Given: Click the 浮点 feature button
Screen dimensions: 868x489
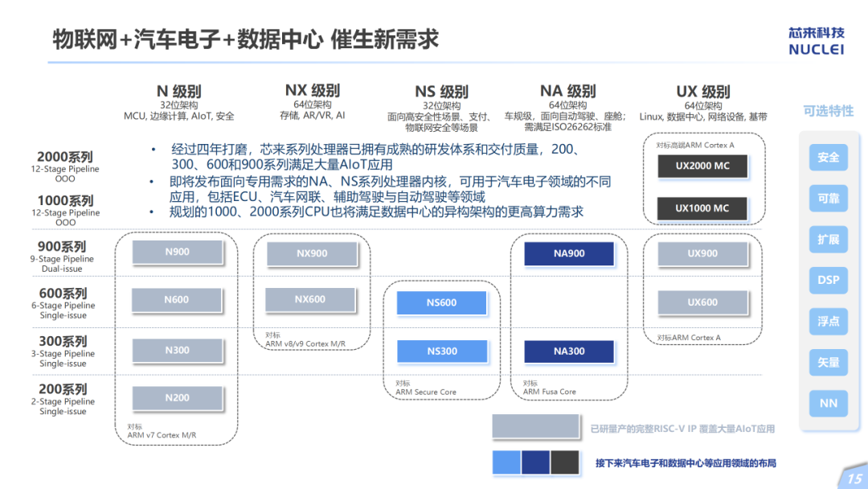Looking at the screenshot, I should tap(828, 321).
